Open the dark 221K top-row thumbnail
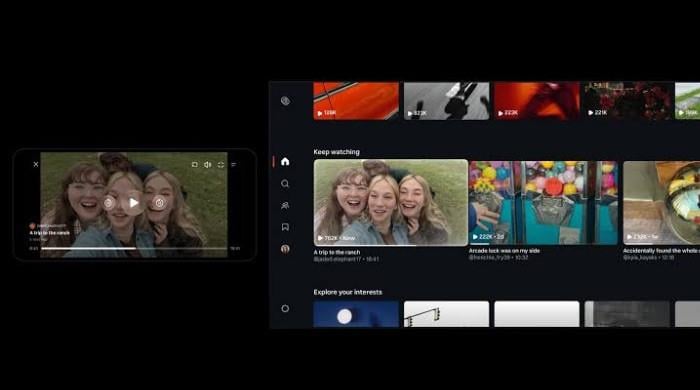700x390 pixels. click(x=627, y=100)
